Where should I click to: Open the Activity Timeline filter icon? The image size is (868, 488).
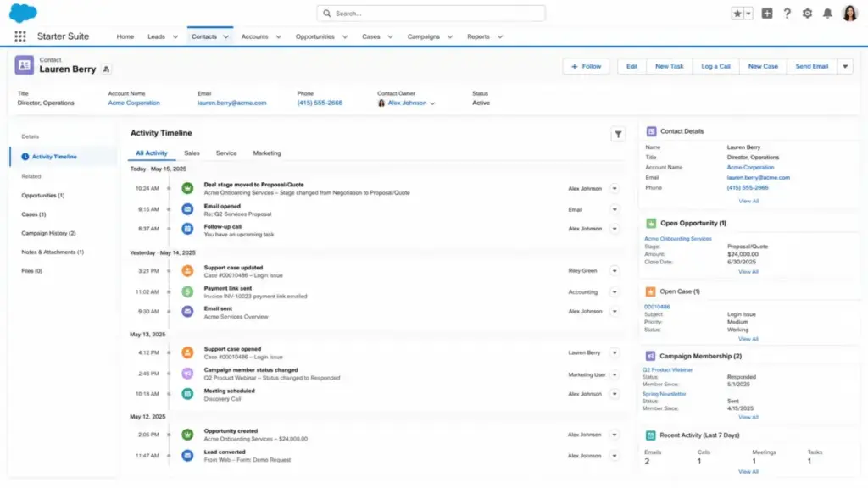tap(618, 135)
